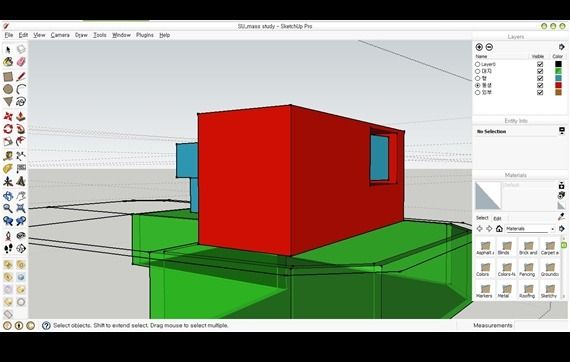Toggle Entity Info details expander
The height and width of the screenshot is (362, 570).
coord(562,131)
